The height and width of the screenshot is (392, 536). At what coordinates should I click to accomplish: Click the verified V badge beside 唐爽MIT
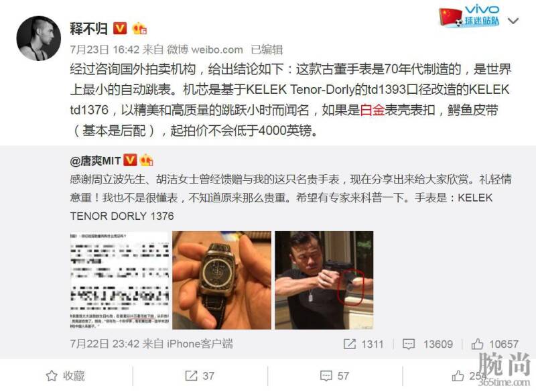click(x=130, y=160)
